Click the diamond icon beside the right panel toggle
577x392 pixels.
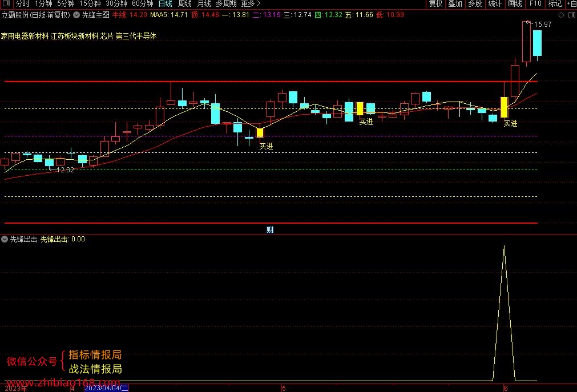pyautogui.click(x=561, y=15)
